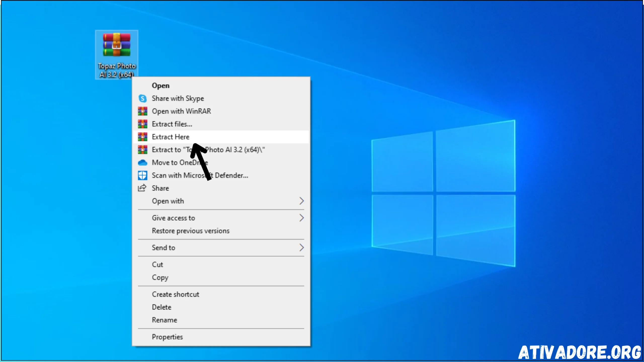Open Properties of the archive

point(221,337)
